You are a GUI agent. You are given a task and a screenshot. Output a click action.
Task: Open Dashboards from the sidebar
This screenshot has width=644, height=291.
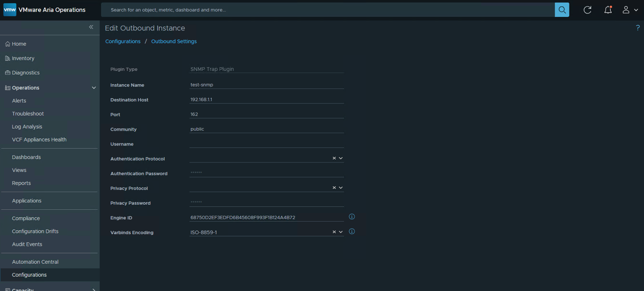(x=26, y=157)
